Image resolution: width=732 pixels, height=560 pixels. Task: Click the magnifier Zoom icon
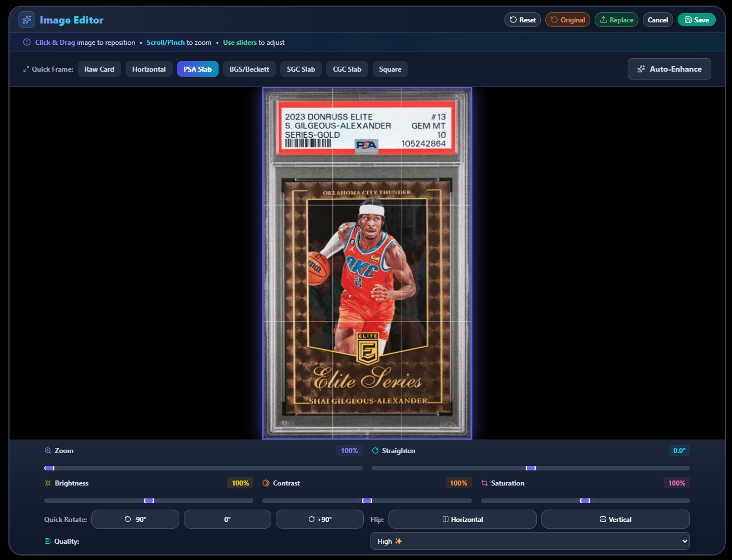[x=48, y=450]
